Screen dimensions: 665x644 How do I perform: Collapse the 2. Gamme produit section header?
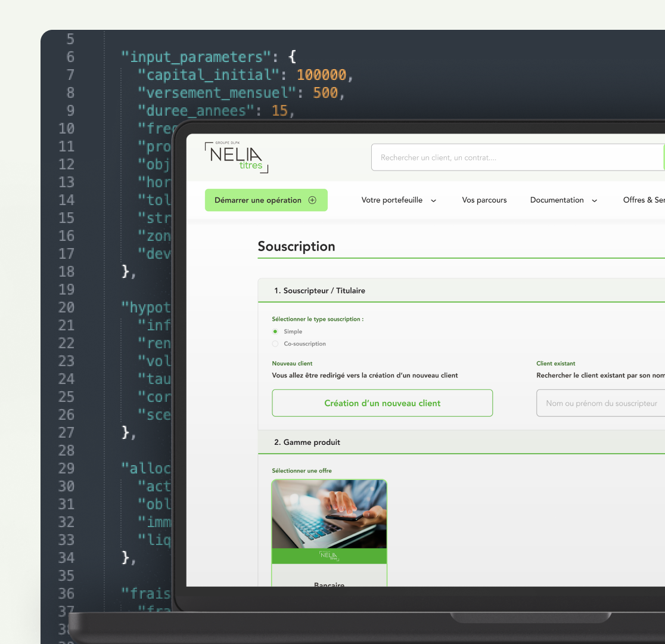click(307, 442)
